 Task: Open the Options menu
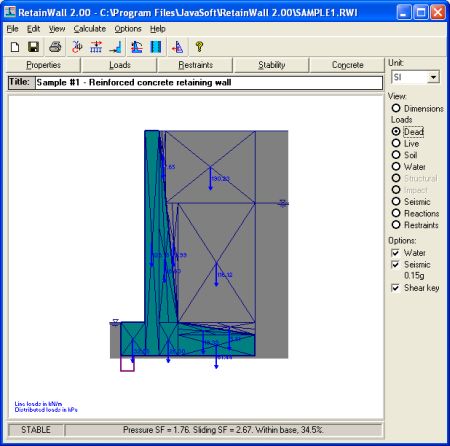[x=128, y=29]
